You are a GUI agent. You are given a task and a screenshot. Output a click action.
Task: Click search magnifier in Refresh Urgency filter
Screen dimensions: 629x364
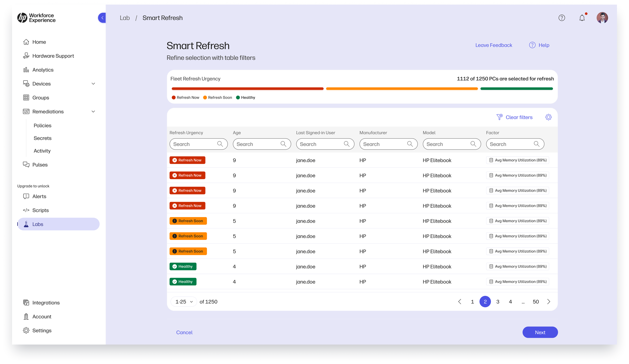click(x=220, y=144)
